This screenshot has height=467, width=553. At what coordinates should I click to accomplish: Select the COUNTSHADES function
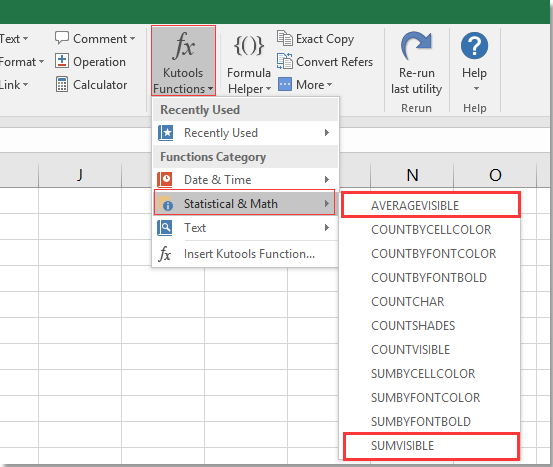pos(430,326)
